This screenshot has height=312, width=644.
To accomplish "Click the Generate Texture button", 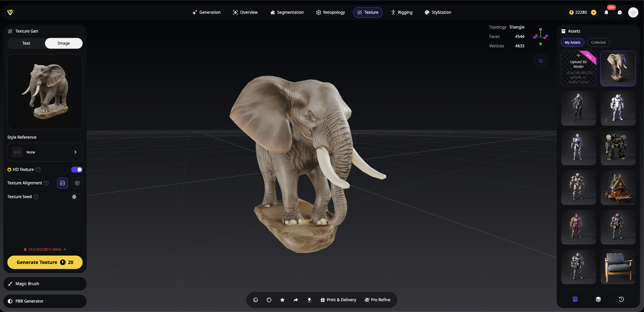I will click(x=45, y=262).
